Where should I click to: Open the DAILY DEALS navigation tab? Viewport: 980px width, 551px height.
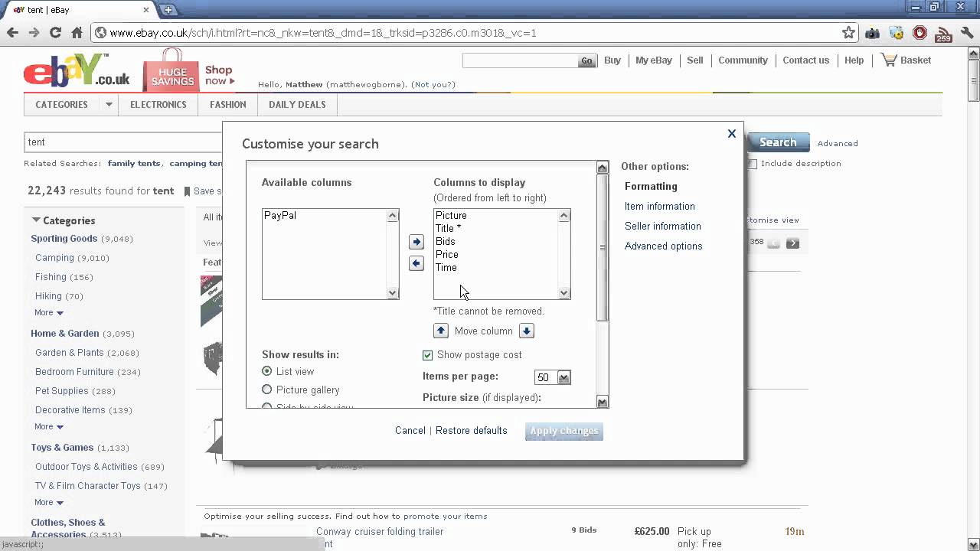[x=297, y=105]
